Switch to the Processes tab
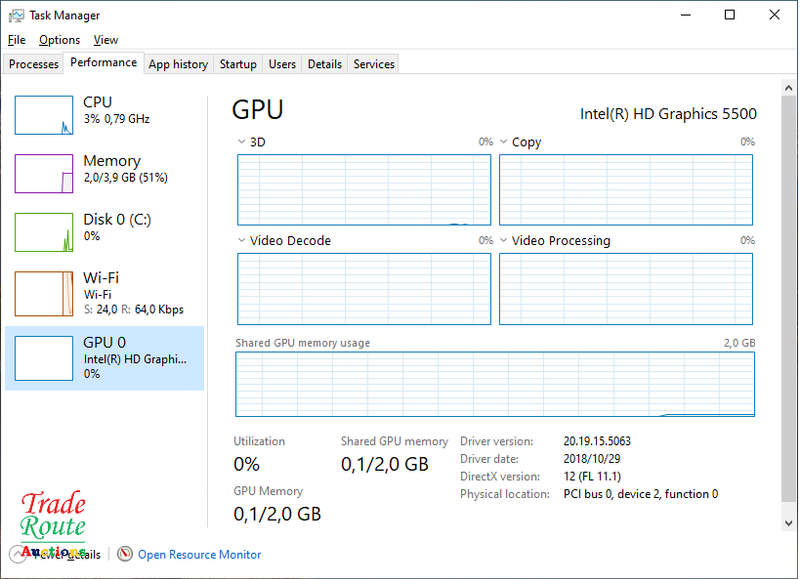Viewport: 800px width, 579px height. click(x=34, y=64)
